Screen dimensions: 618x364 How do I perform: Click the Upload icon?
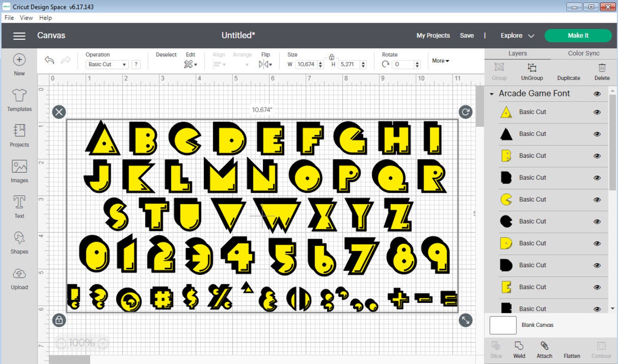pyautogui.click(x=19, y=273)
